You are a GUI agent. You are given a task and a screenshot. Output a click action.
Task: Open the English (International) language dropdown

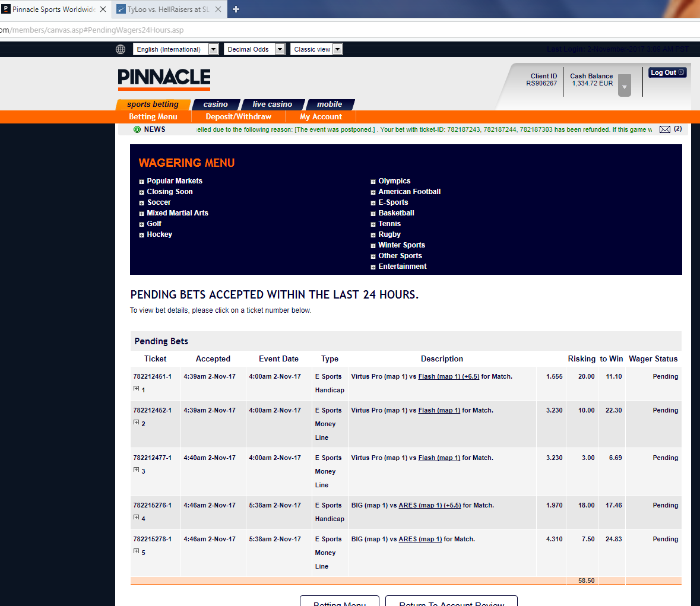[176, 49]
